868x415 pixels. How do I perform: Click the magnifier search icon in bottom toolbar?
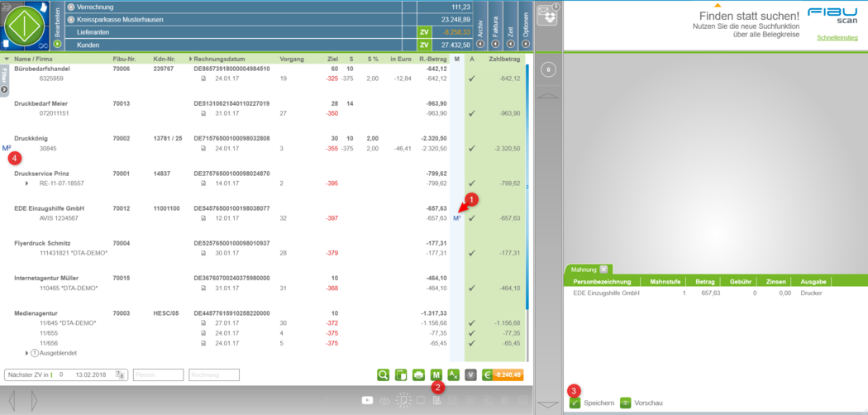pos(384,374)
